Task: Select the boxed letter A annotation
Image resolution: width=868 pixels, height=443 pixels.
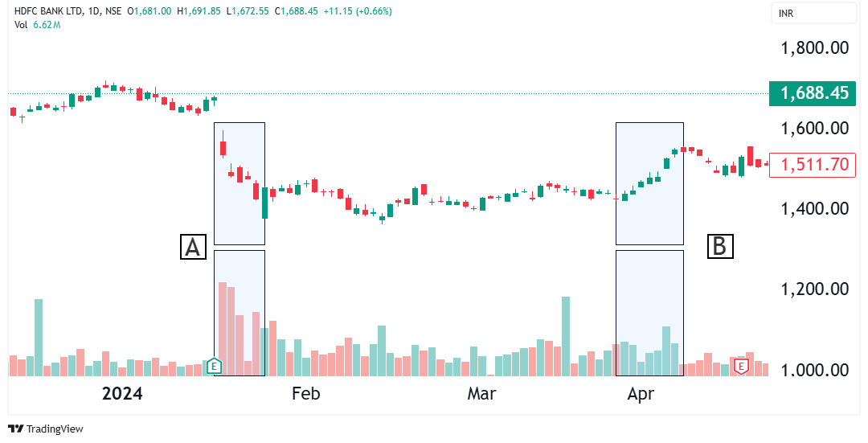Action: pyautogui.click(x=193, y=247)
